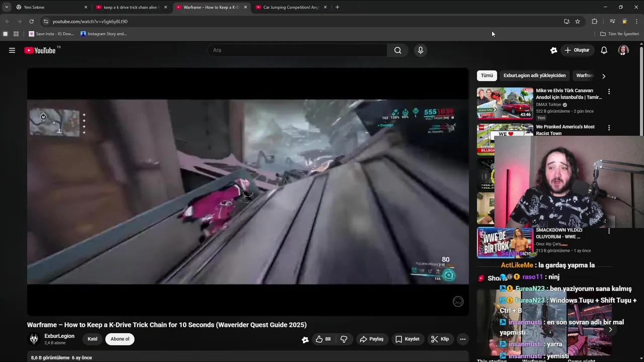
Task: Click the Paylaş share button
Action: tap(371, 339)
